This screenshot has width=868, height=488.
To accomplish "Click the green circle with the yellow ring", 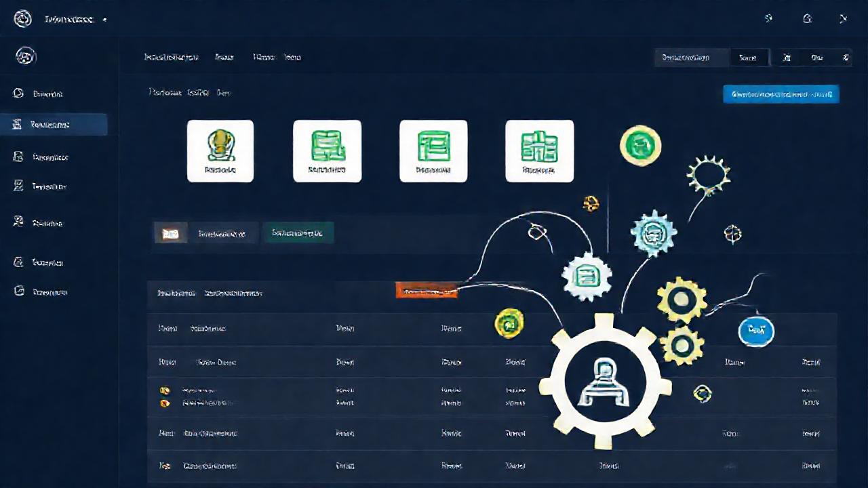I will point(640,145).
